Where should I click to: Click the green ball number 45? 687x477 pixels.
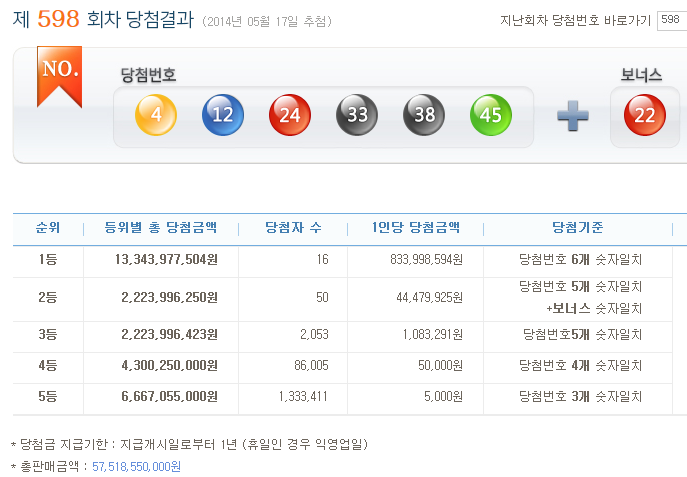(x=491, y=115)
